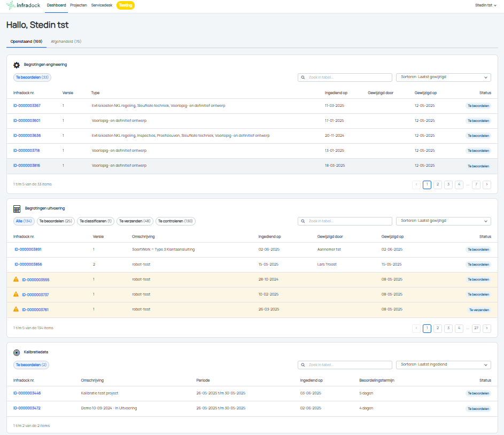Go to page 2 of engineering table

438,184
